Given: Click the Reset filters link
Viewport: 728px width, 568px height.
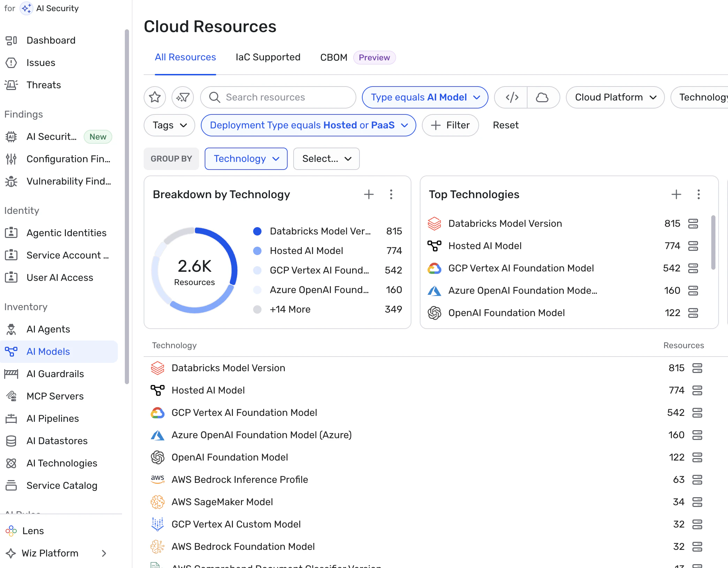Looking at the screenshot, I should coord(506,125).
